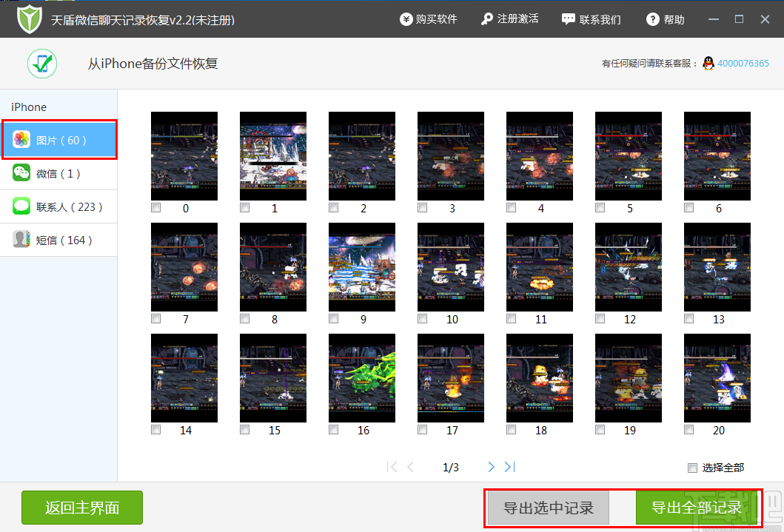Open image thumbnail 16
Screen dimensions: 784x532
pyautogui.click(x=362, y=377)
